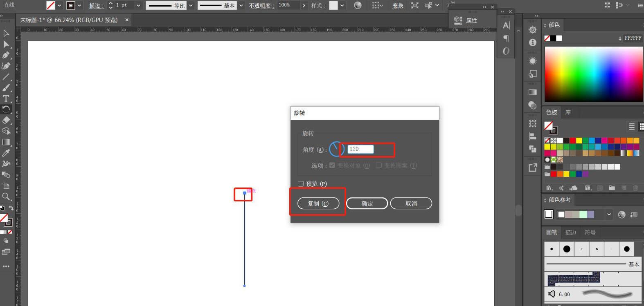This screenshot has height=306, width=644.
Task: Open the Properties panel gear icon in dock
Action: pos(532,30)
